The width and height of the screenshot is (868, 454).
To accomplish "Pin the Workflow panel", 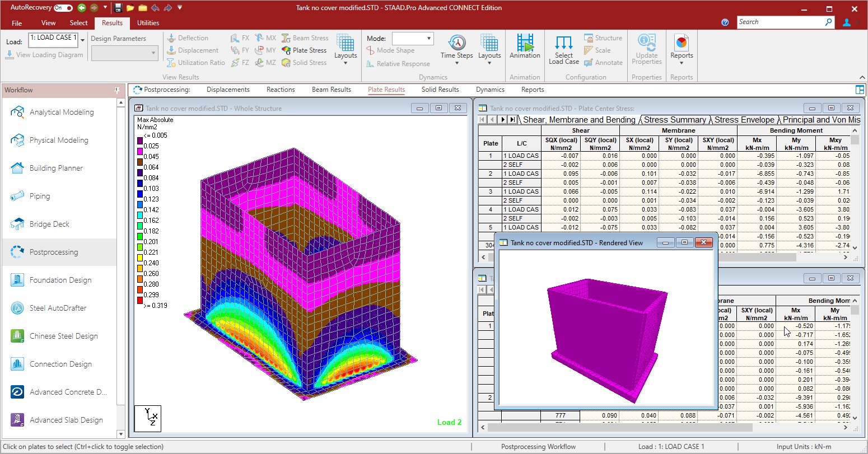I will pyautogui.click(x=116, y=90).
